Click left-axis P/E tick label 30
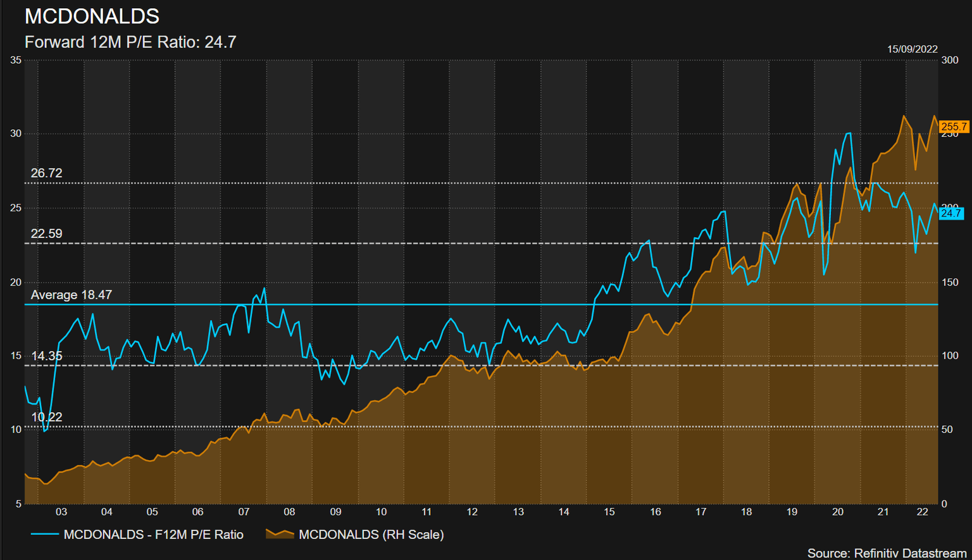This screenshot has height=560, width=972. (x=16, y=134)
